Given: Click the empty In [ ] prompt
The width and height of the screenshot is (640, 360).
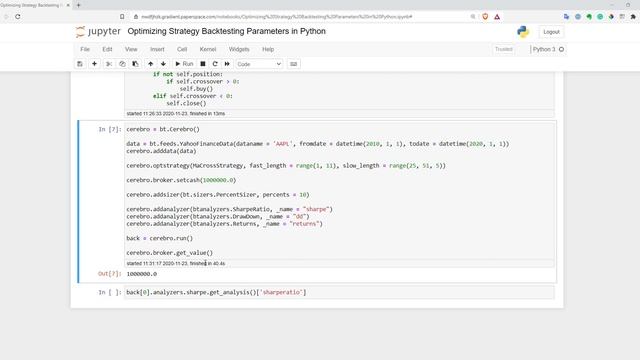Looking at the screenshot, I should [x=109, y=292].
